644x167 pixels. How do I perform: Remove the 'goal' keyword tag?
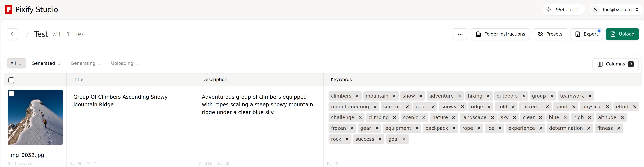click(404, 139)
